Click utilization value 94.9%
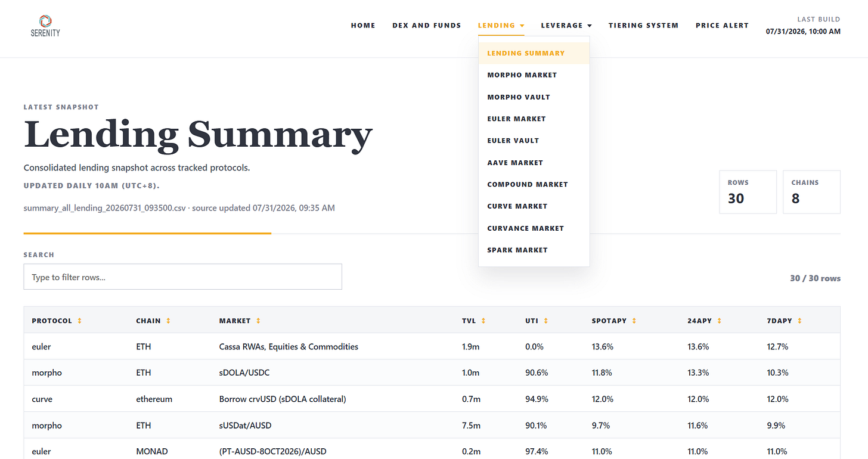 (x=537, y=399)
